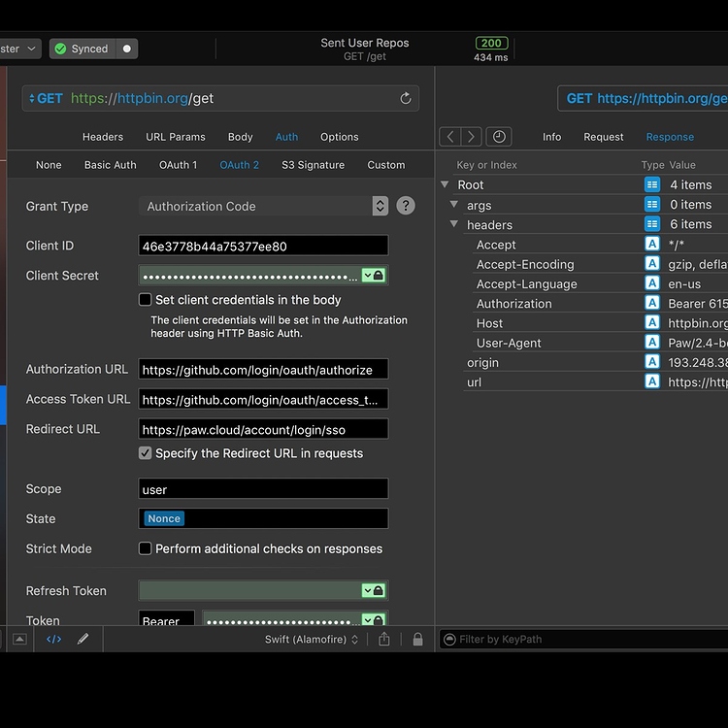This screenshot has width=728, height=728.
Task: Click in the Filter by KeyPath field
Action: (x=583, y=640)
